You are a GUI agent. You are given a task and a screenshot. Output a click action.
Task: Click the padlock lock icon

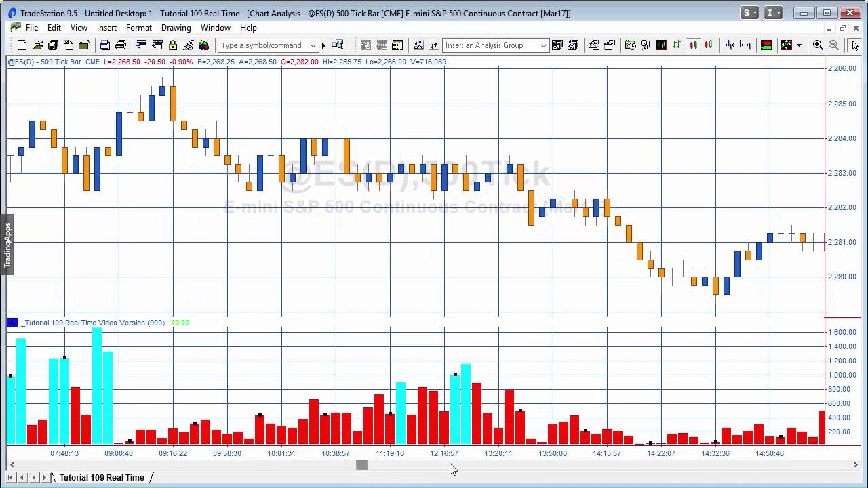tap(173, 45)
